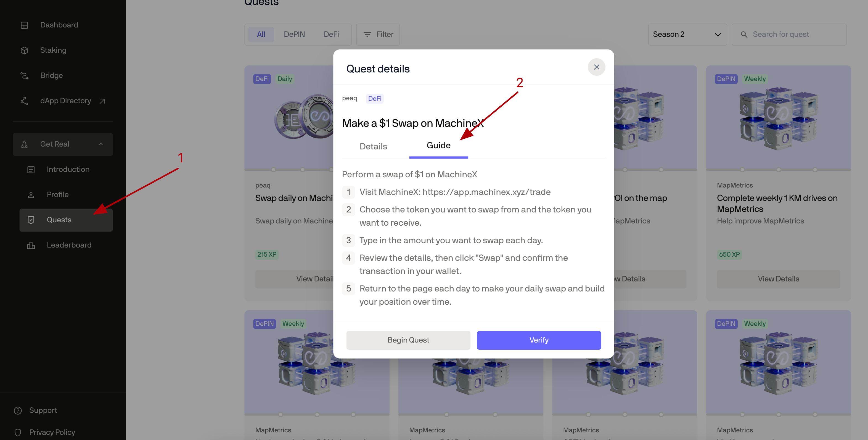This screenshot has width=868, height=440.
Task: Click the Dashboard grid icon in sidebar
Action: [24, 25]
